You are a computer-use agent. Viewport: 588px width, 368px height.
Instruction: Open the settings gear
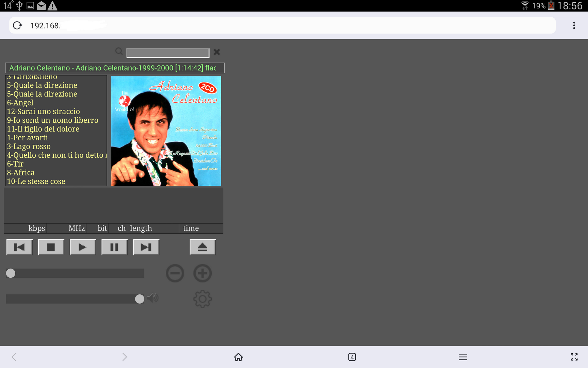click(202, 299)
